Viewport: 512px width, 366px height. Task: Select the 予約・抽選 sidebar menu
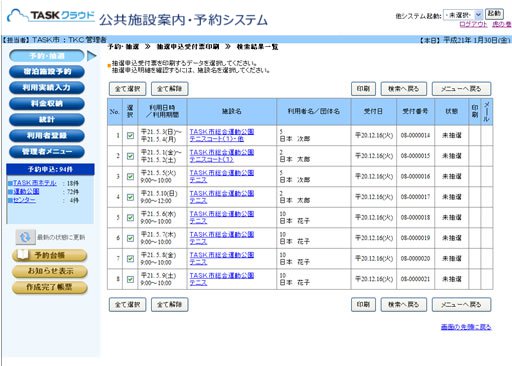(x=47, y=56)
